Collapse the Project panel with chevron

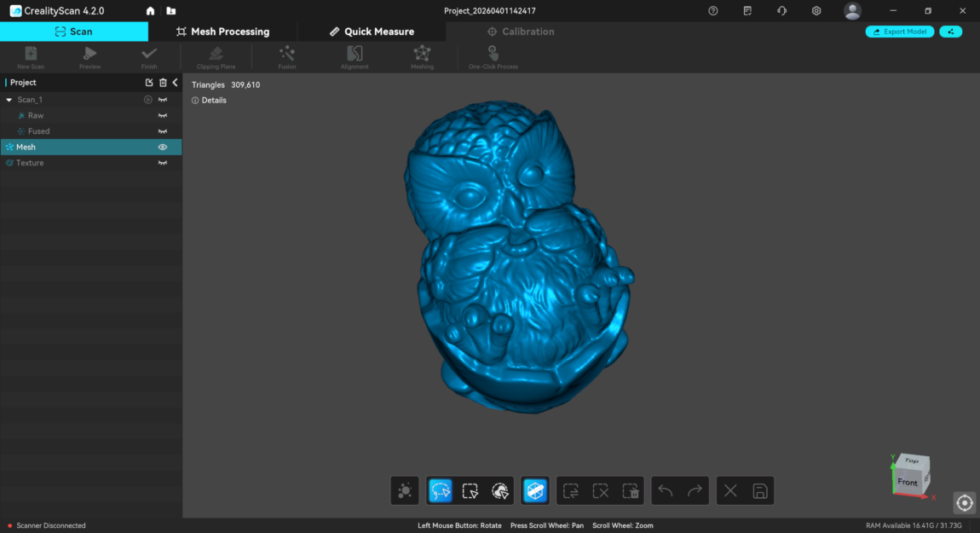175,83
